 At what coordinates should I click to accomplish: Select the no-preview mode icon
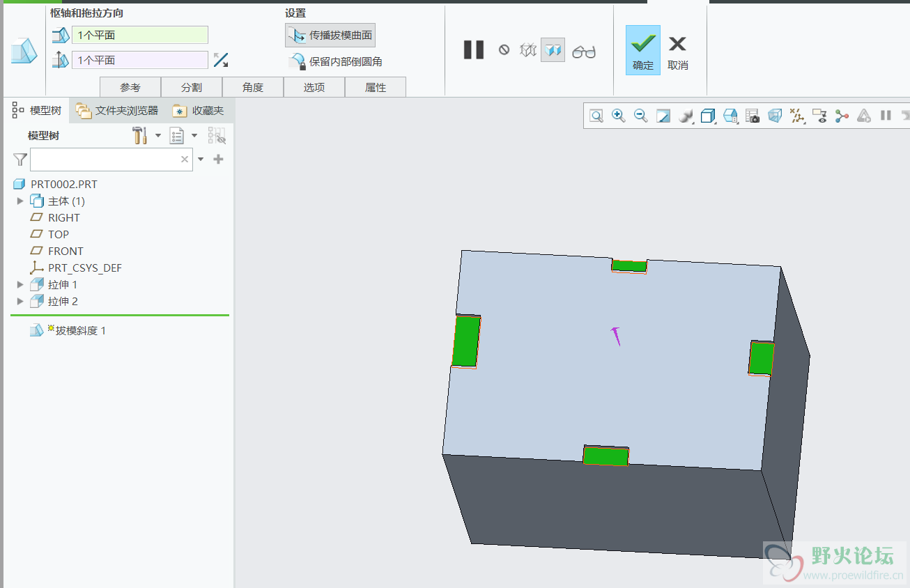click(x=504, y=49)
